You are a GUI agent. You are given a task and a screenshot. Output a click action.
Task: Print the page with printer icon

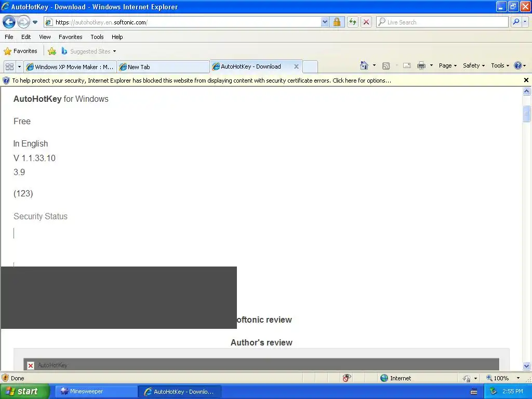(x=421, y=66)
